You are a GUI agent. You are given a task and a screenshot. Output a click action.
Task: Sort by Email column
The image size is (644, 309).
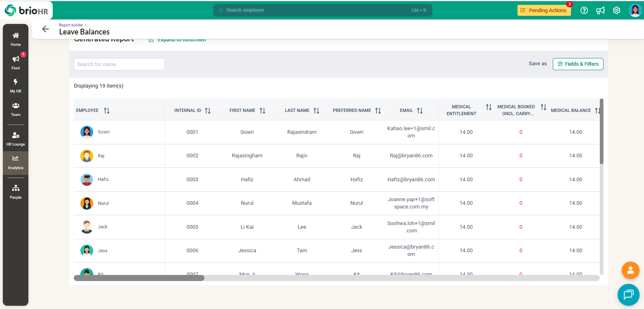(420, 110)
